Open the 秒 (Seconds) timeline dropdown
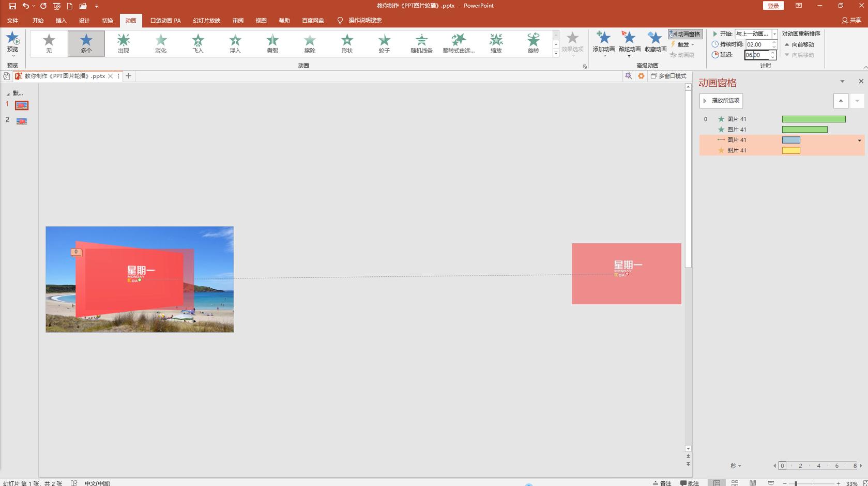This screenshot has width=868, height=486. click(x=736, y=466)
